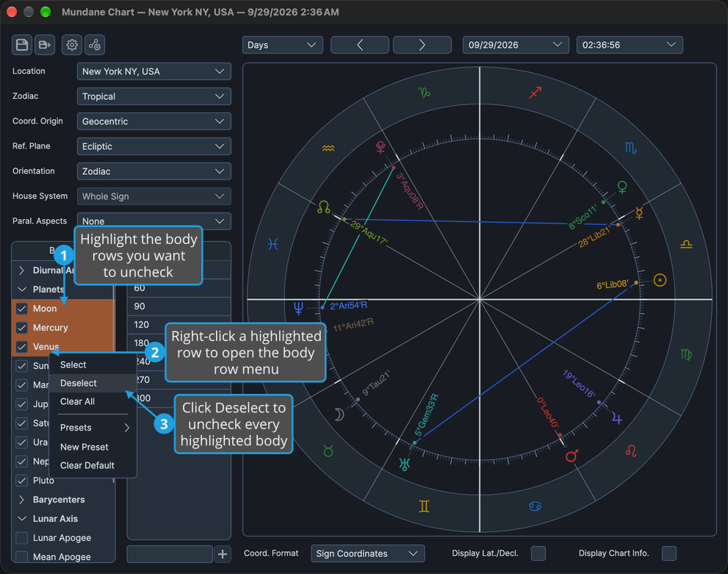Open the Presets submenu

93,428
